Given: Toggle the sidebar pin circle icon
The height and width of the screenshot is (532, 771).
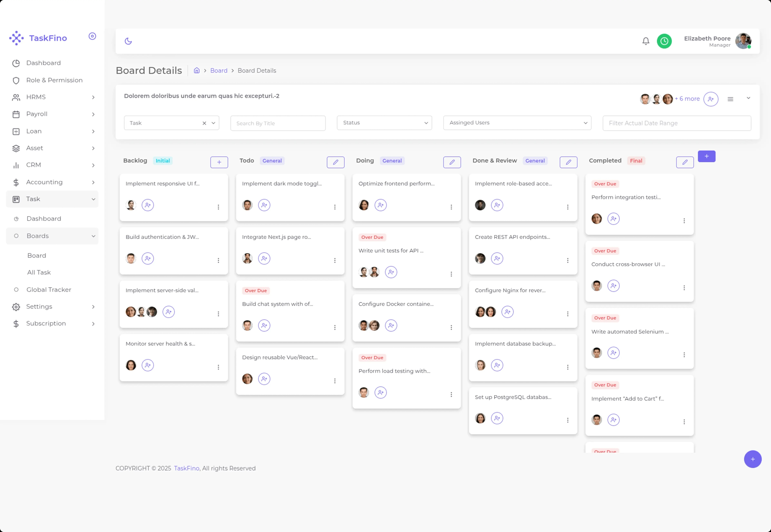Looking at the screenshot, I should point(92,36).
